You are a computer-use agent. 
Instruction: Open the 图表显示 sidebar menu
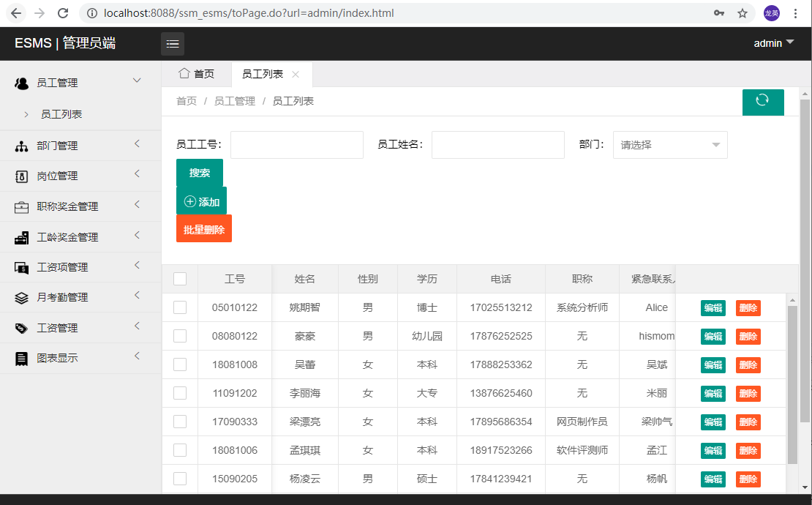[x=80, y=358]
